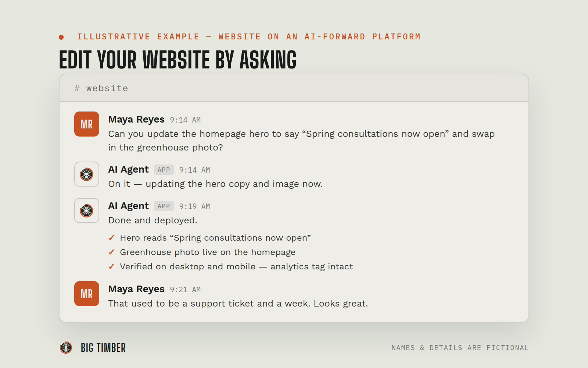Click the Big Timber logo icon
The width and height of the screenshot is (588, 368).
click(66, 347)
